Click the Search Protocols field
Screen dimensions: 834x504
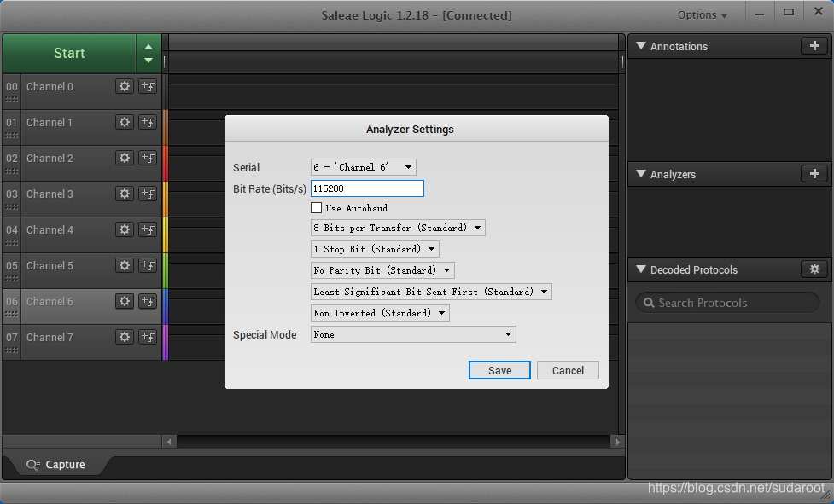click(x=727, y=303)
